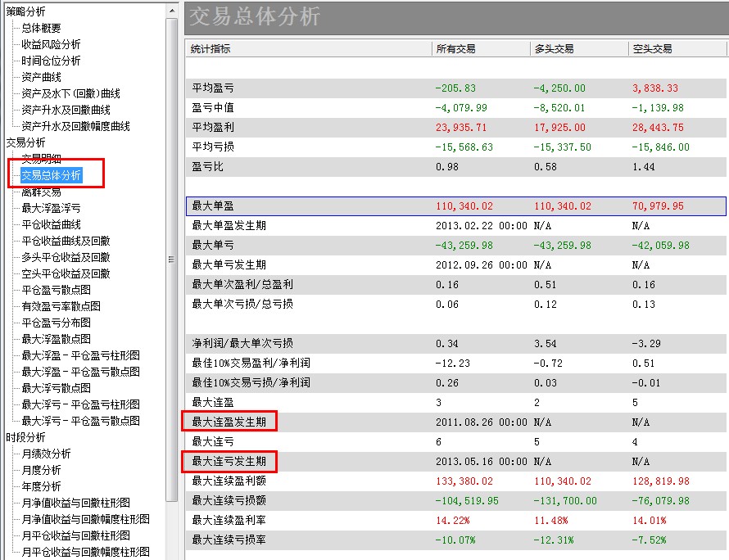Click date 2011.08.26 00:00 cell
The height and width of the screenshot is (560, 729).
pyautogui.click(x=481, y=422)
